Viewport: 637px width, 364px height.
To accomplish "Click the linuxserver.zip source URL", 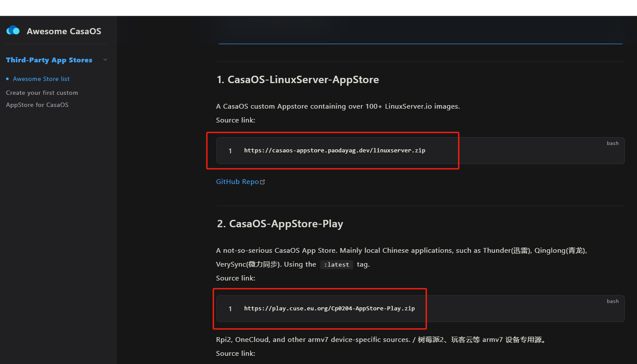I will 335,151.
